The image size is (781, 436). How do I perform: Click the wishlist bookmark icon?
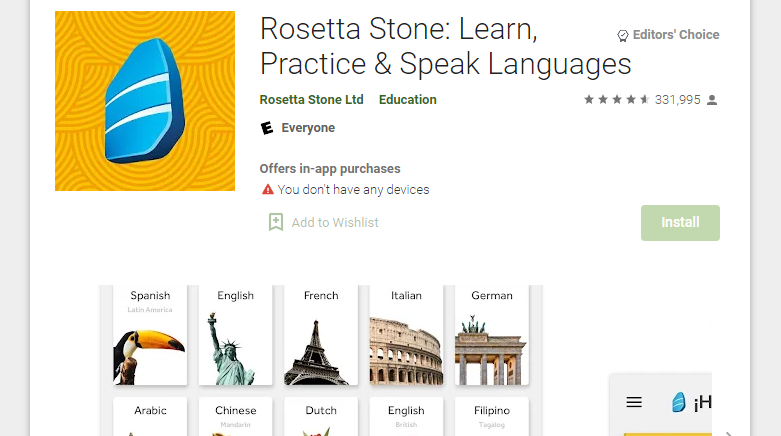275,222
